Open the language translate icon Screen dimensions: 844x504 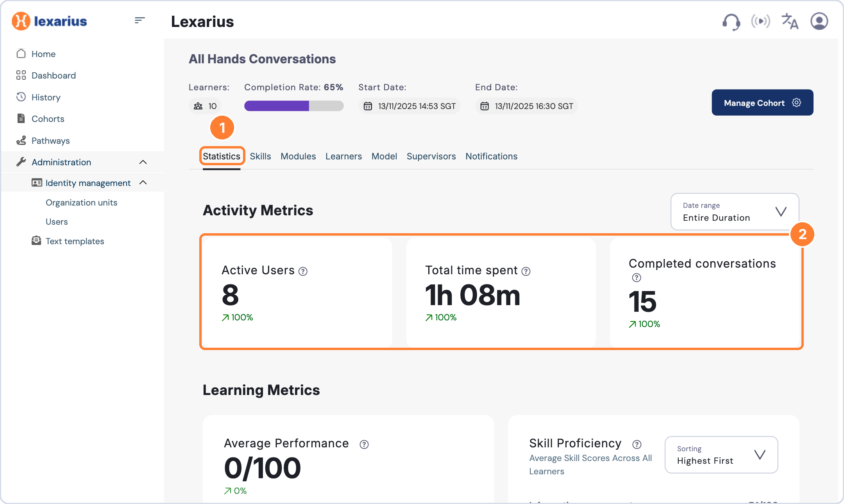(790, 21)
